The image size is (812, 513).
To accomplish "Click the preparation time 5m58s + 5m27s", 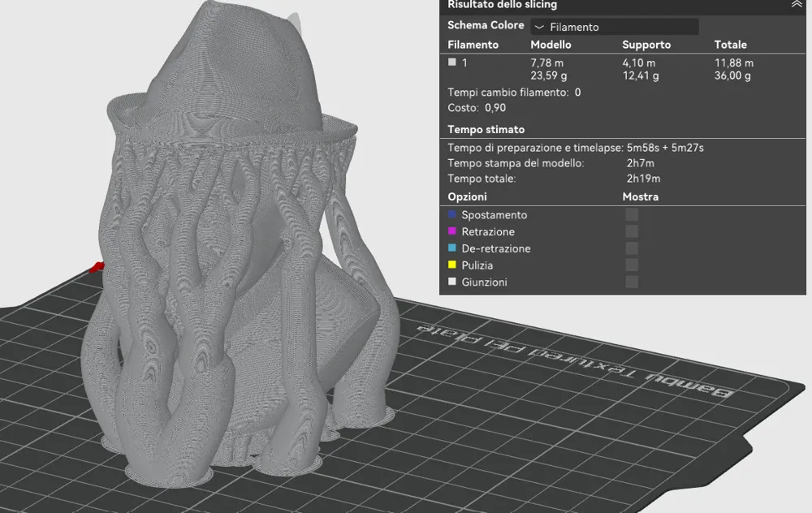I will point(665,148).
